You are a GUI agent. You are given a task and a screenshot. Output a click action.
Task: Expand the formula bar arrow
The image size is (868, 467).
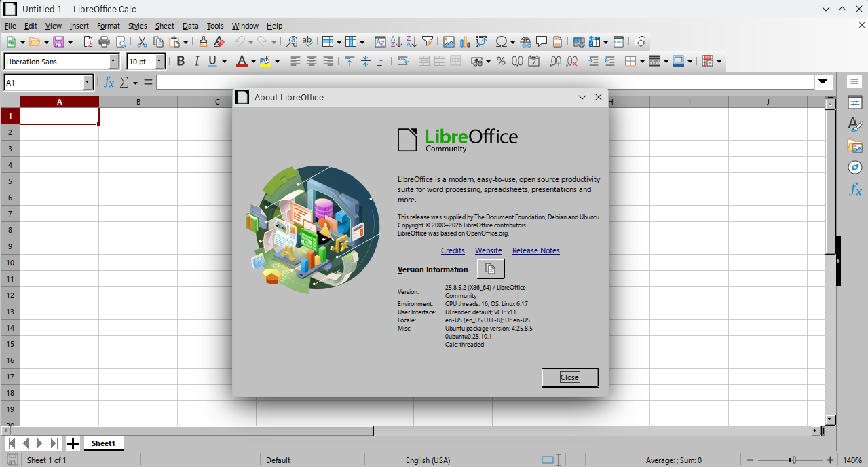coord(824,82)
